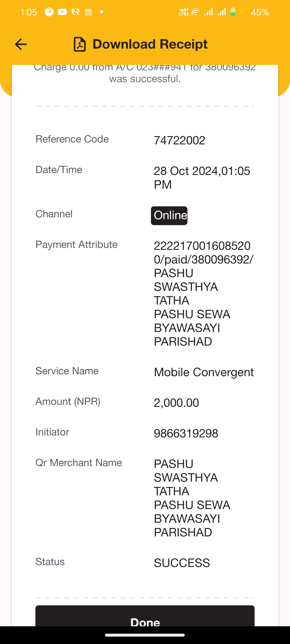This screenshot has width=290, height=644.
Task: Select the amount value 2,000.00
Action: [176, 403]
